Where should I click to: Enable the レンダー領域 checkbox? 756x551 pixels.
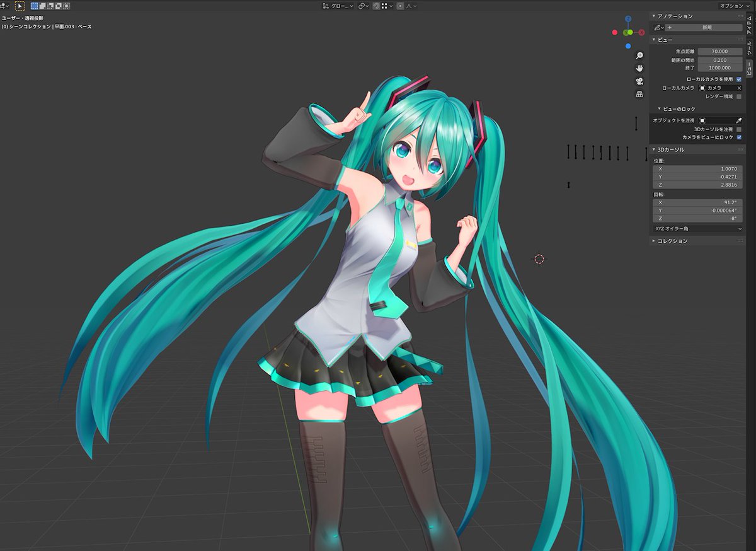point(738,96)
